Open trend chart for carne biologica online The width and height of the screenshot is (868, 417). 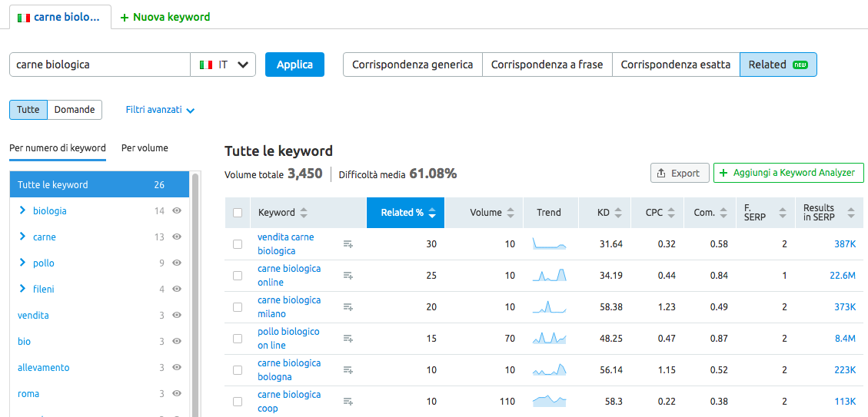click(549, 275)
